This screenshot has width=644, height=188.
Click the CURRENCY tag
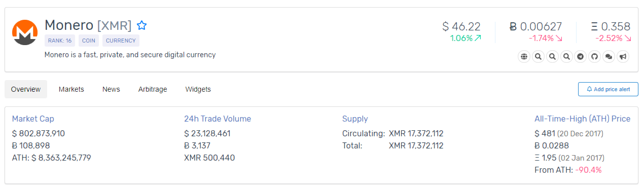click(121, 41)
